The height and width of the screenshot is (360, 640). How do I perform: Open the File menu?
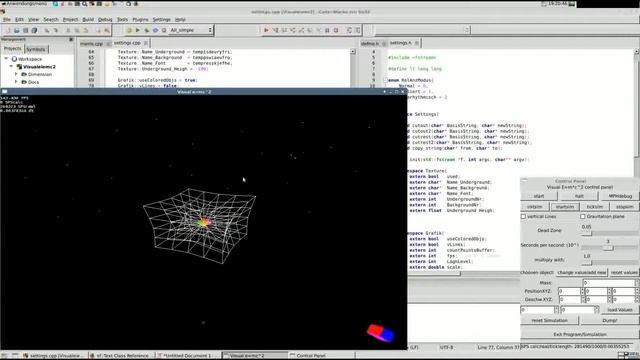[7, 20]
